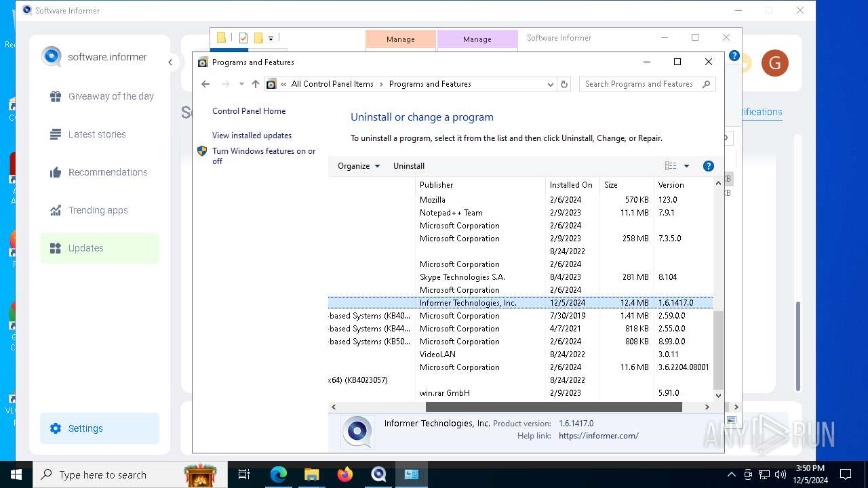Sort by the Size column header
Screen dimensions: 868x488
(x=627, y=184)
